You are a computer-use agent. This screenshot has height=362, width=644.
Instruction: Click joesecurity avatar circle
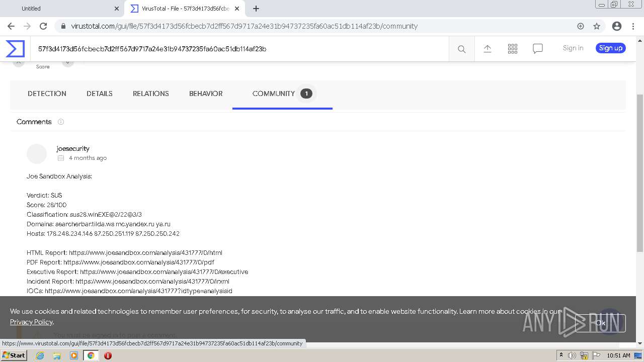point(37,154)
